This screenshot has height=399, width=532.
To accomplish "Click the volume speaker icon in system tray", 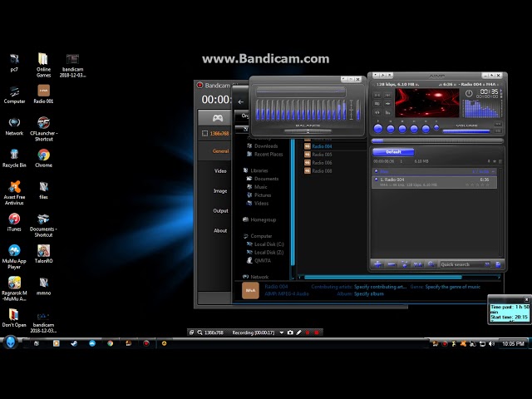I will click(x=491, y=343).
